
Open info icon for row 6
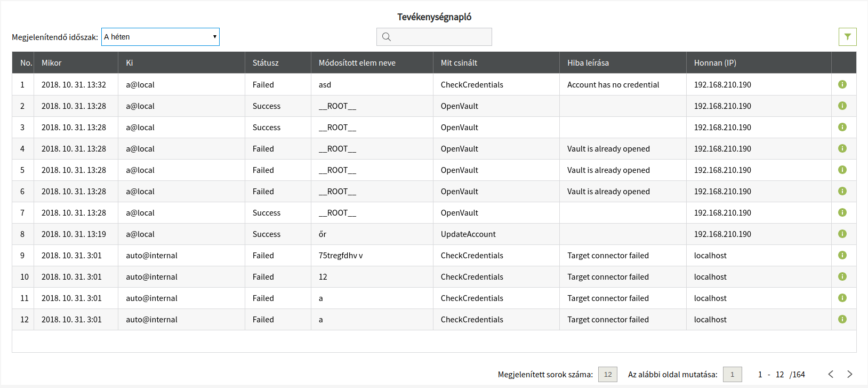842,191
